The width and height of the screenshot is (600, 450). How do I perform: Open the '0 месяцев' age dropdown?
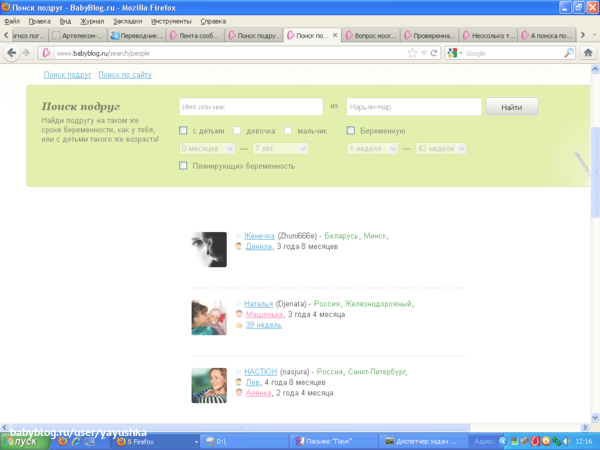coord(207,149)
